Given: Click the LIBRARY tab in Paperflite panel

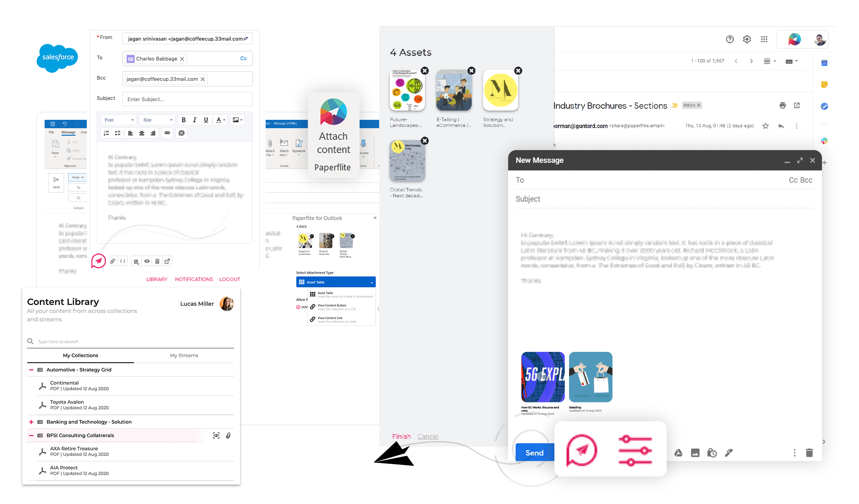Looking at the screenshot, I should pyautogui.click(x=156, y=278).
